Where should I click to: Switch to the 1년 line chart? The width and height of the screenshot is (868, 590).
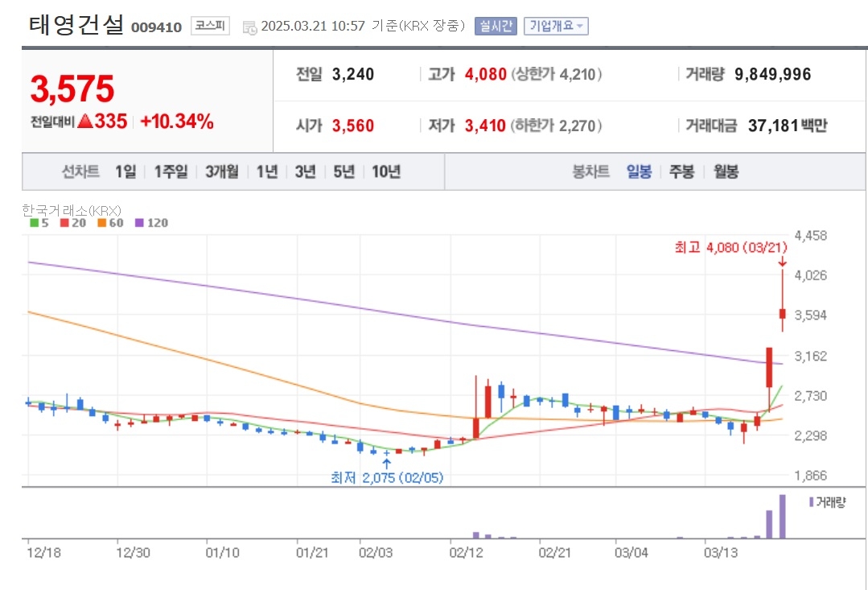click(x=267, y=171)
